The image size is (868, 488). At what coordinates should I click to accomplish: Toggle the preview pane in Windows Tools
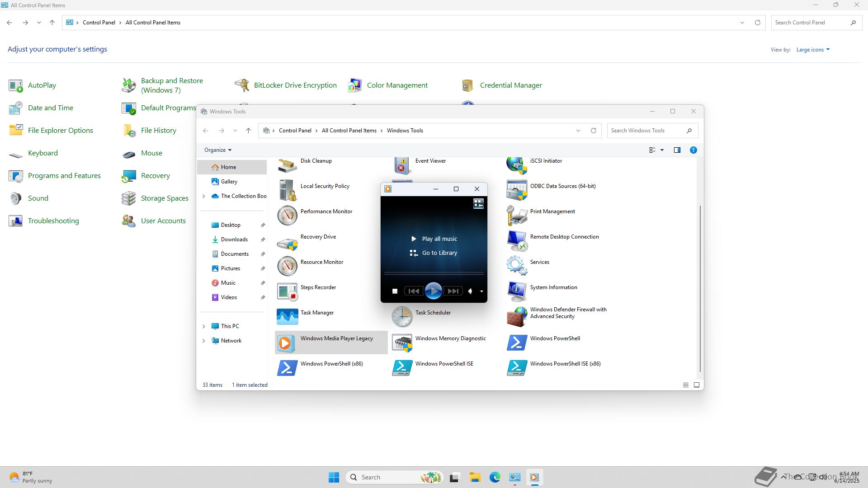click(x=677, y=150)
